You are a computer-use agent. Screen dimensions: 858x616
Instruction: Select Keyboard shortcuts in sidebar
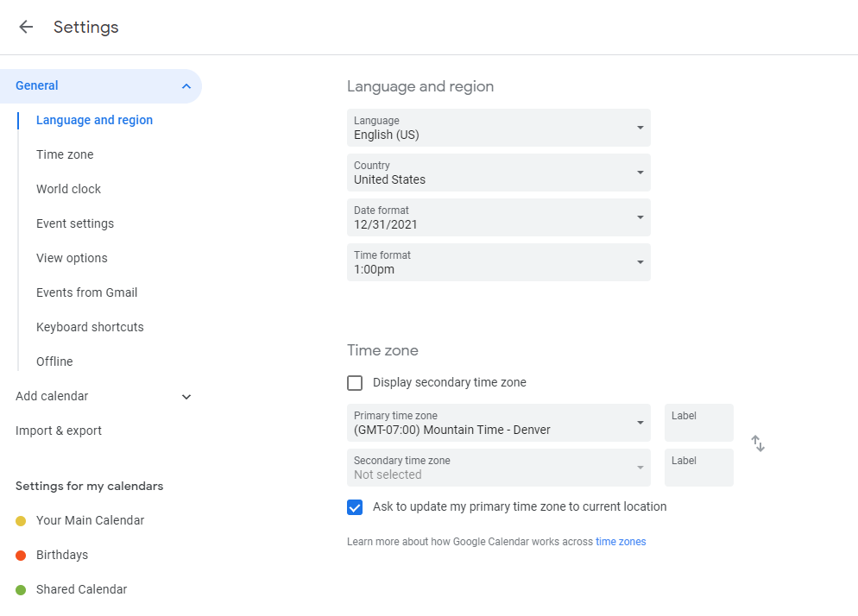coord(90,327)
